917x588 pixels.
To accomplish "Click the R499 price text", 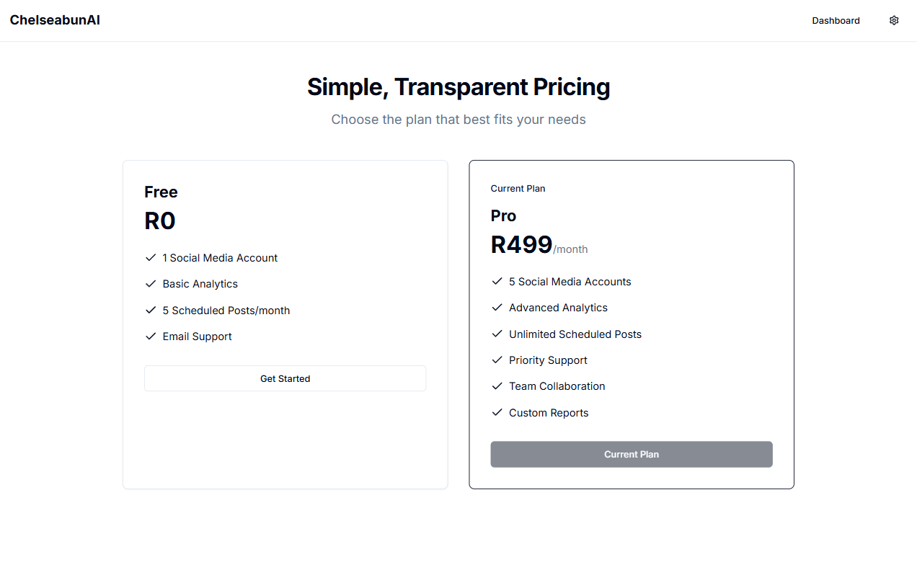I will coord(521,245).
